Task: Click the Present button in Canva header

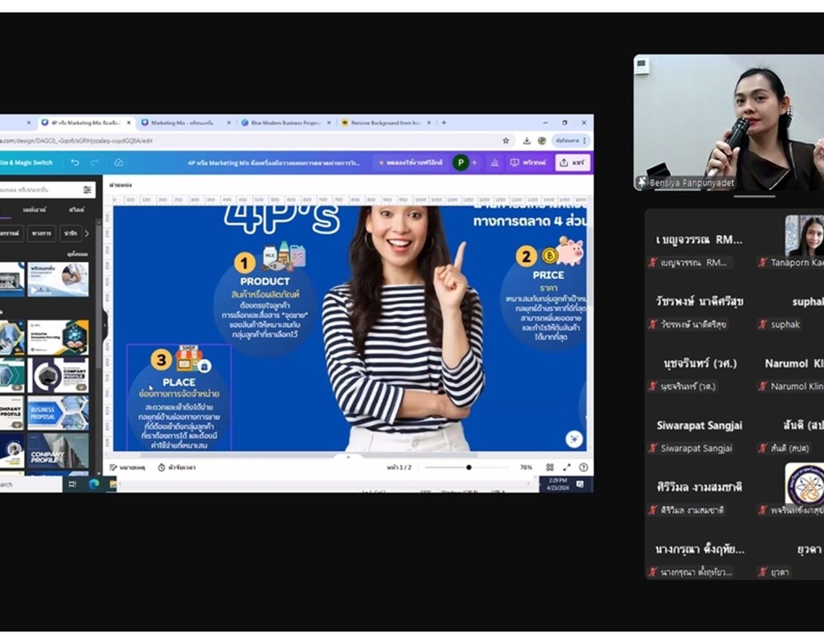Action: click(528, 163)
